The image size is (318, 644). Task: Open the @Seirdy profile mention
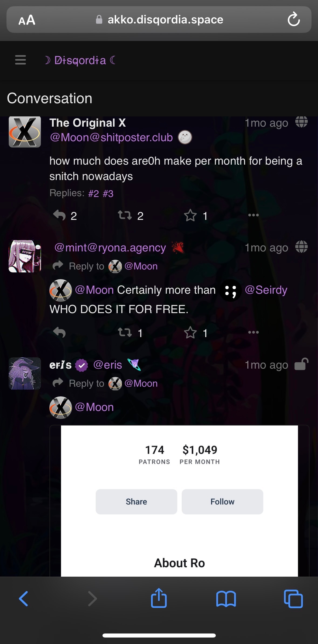(266, 290)
